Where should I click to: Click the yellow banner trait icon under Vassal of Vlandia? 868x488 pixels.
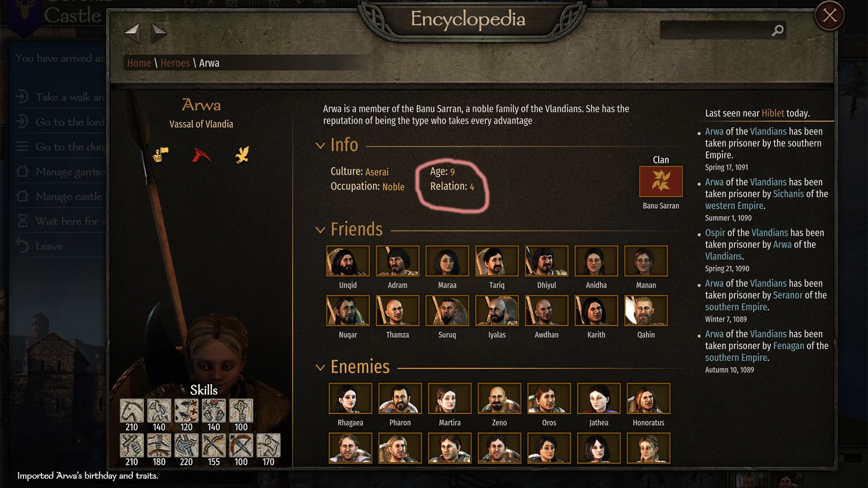point(161,155)
